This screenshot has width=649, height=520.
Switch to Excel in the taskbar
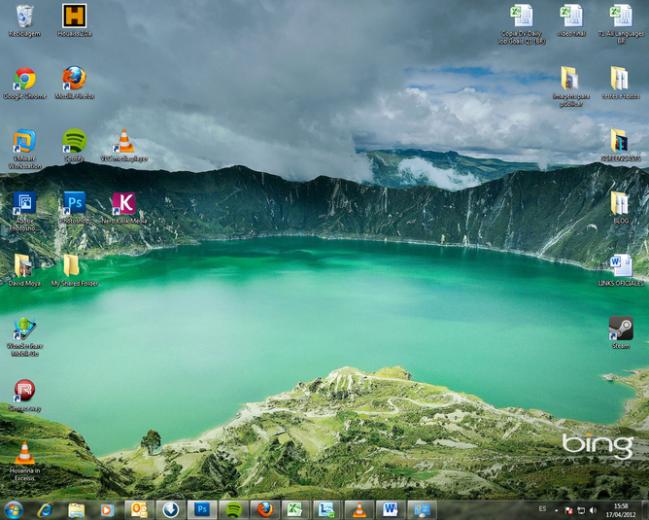296,510
